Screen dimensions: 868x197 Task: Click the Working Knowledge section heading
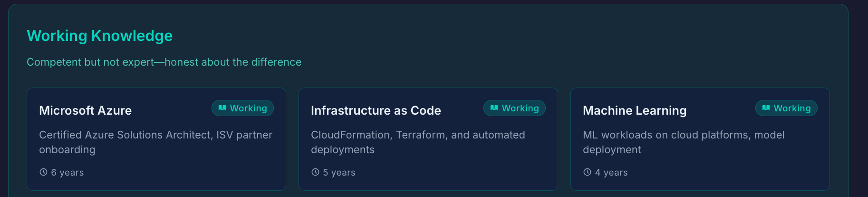coord(100,36)
